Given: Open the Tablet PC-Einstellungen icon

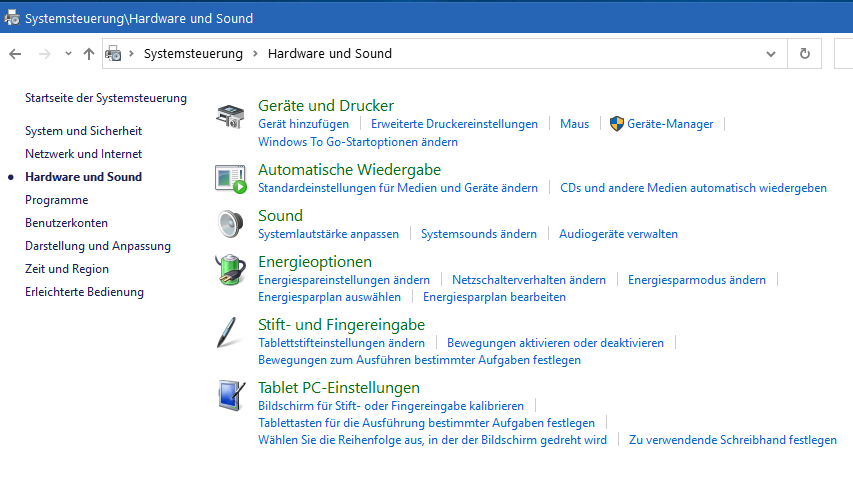Looking at the screenshot, I should (230, 395).
